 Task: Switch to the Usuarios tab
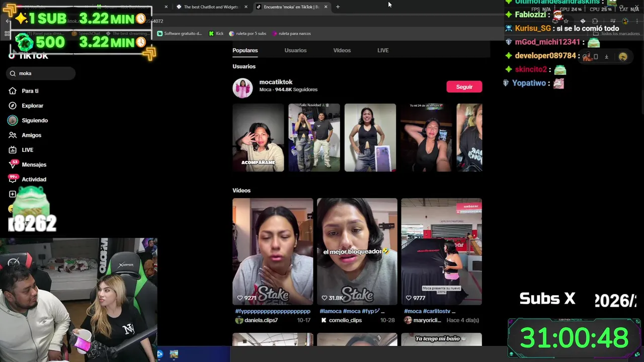(295, 50)
